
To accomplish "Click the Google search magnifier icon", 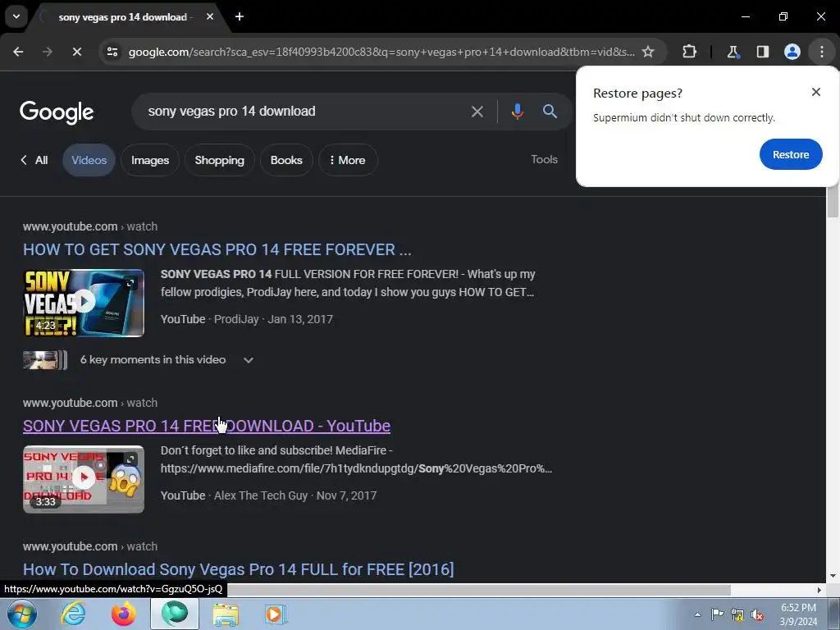I will 550,112.
